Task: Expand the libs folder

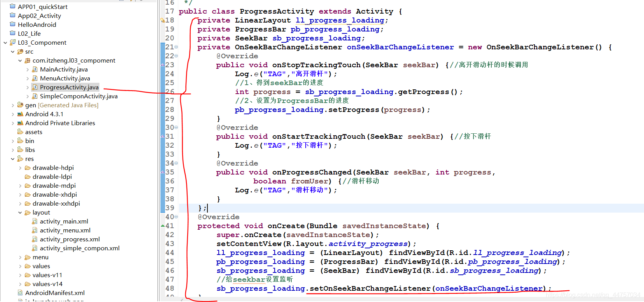Action: pos(12,150)
